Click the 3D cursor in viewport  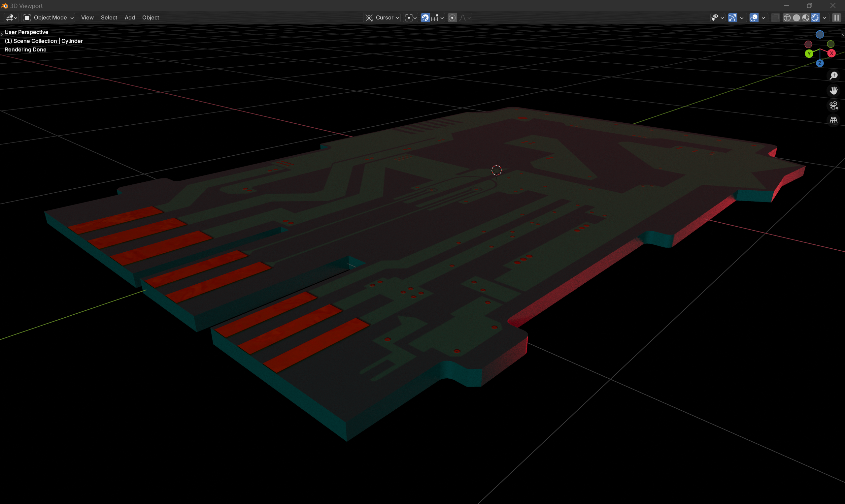(x=496, y=170)
